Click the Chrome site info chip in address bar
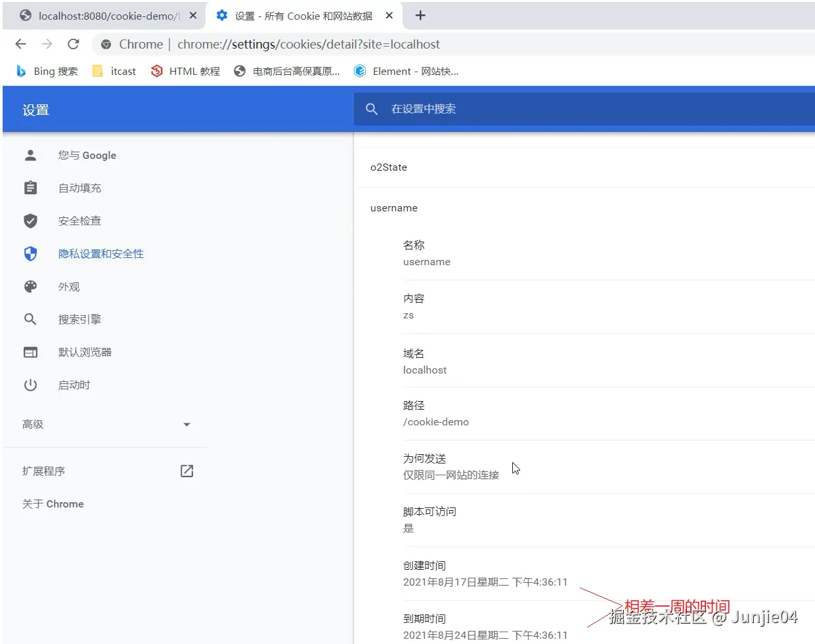 132,44
